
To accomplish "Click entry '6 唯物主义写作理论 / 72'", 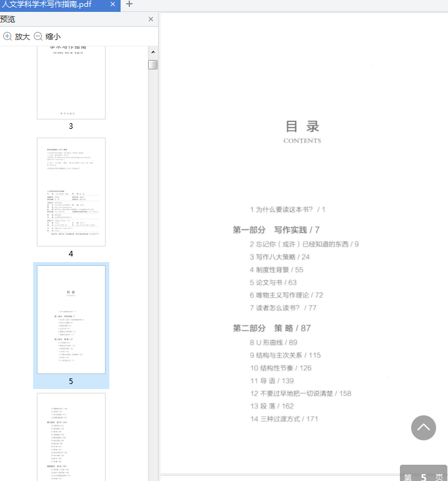I will pyautogui.click(x=286, y=295).
